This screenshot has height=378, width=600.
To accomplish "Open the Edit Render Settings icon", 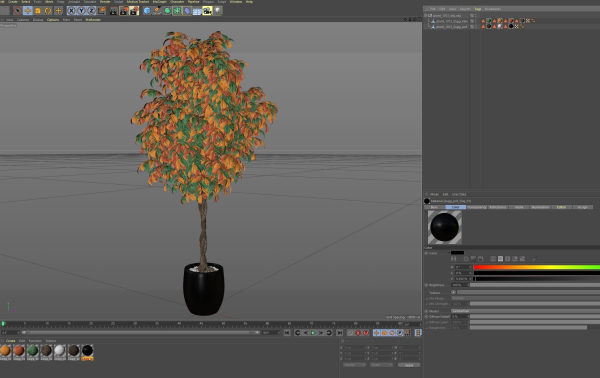I will pos(134,11).
